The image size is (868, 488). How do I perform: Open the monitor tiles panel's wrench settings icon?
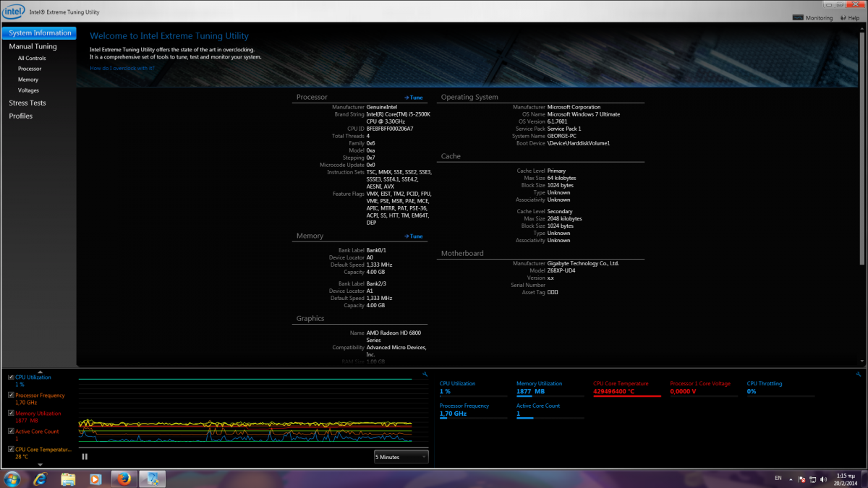tap(858, 374)
